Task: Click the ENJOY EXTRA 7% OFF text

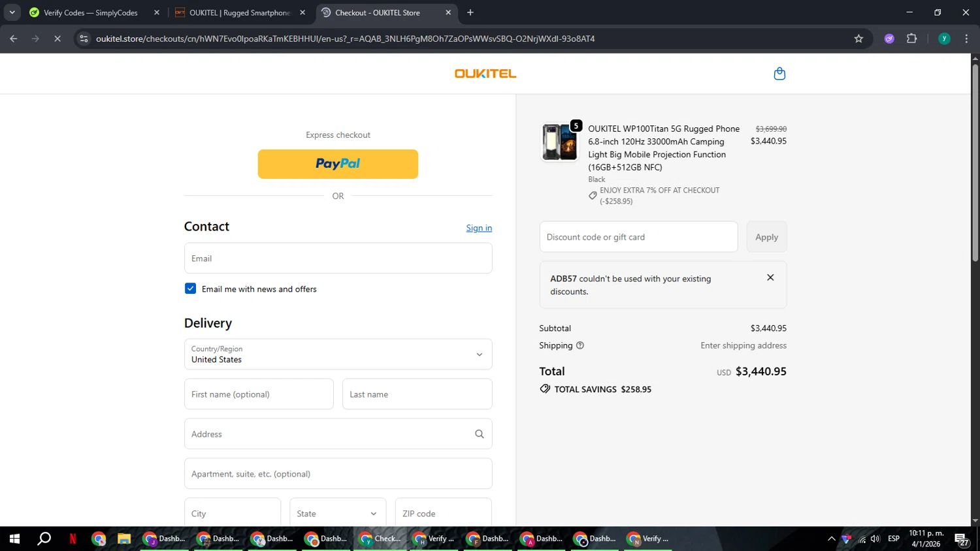Action: click(x=659, y=196)
